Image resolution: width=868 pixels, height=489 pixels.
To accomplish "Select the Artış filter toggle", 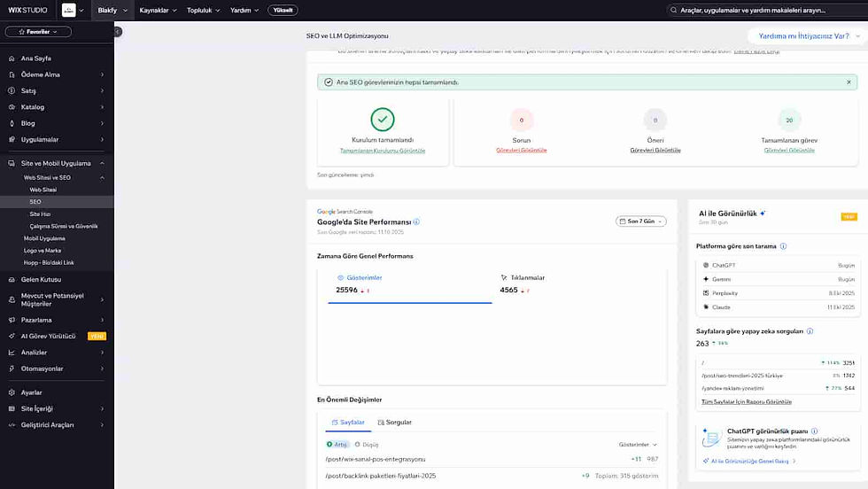I will click(337, 444).
